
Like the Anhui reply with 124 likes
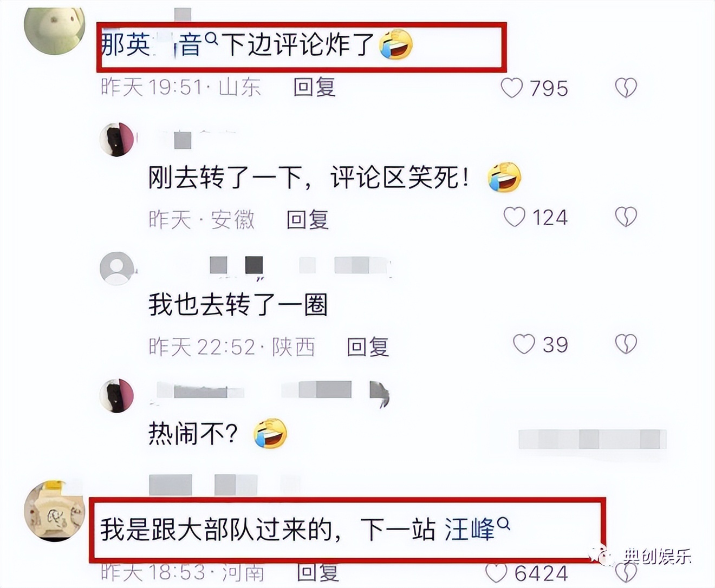[514, 217]
